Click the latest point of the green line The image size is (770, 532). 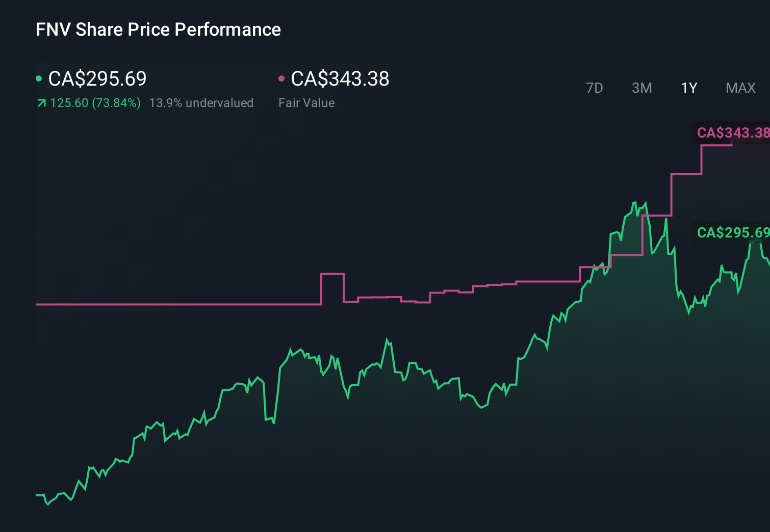click(x=767, y=260)
